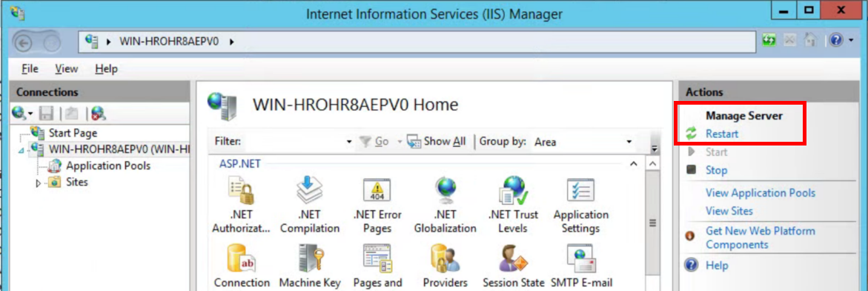
Task: Collapse the ASP.NET group section
Action: [634, 164]
